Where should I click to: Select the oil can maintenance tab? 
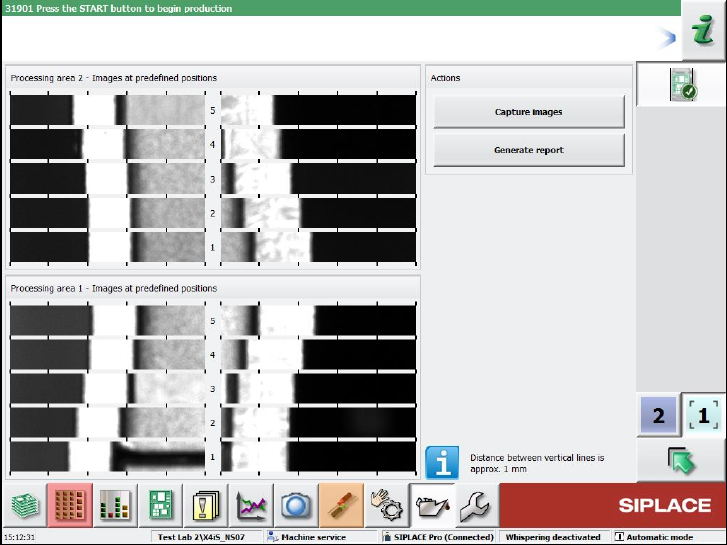click(x=432, y=505)
